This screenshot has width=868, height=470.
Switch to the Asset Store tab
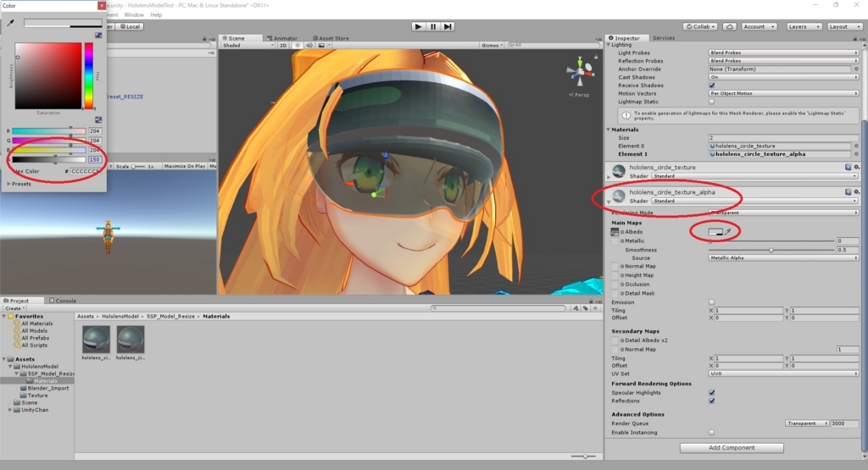(331, 38)
